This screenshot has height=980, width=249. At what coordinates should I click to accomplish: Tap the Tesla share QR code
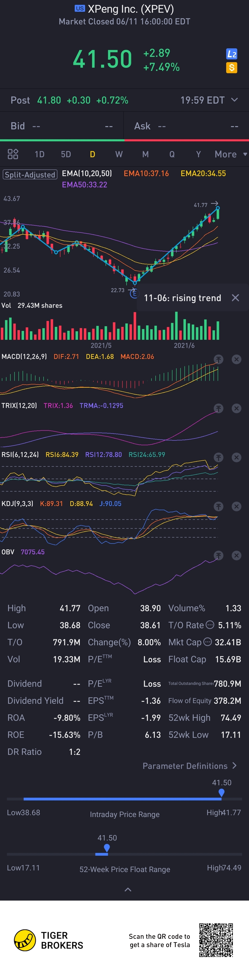216,940
